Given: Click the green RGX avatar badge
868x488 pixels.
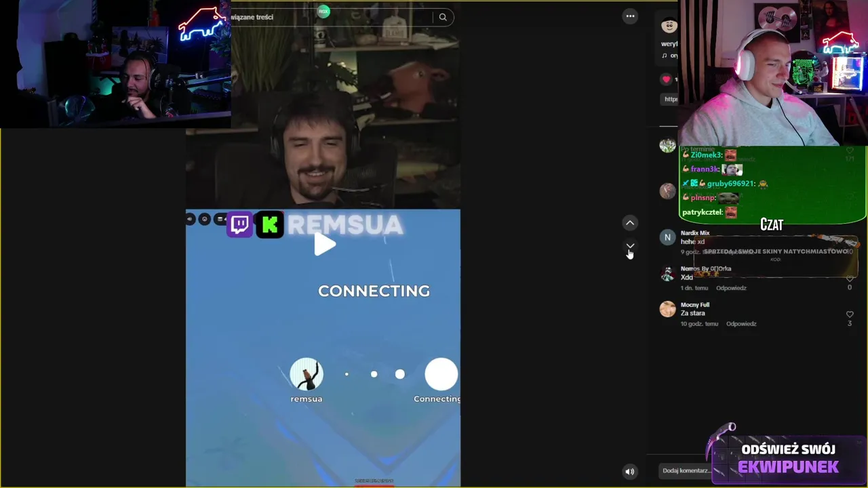Looking at the screenshot, I should pyautogui.click(x=323, y=11).
